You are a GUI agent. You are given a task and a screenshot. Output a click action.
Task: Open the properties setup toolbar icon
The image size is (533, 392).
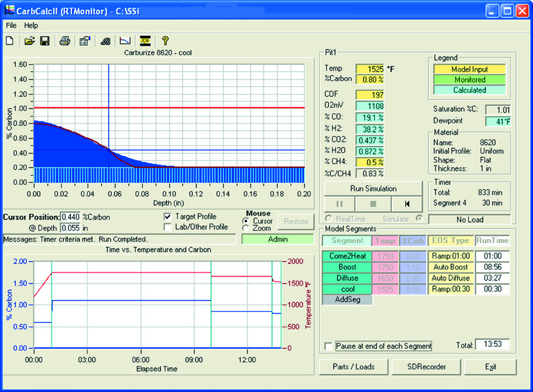[x=84, y=41]
